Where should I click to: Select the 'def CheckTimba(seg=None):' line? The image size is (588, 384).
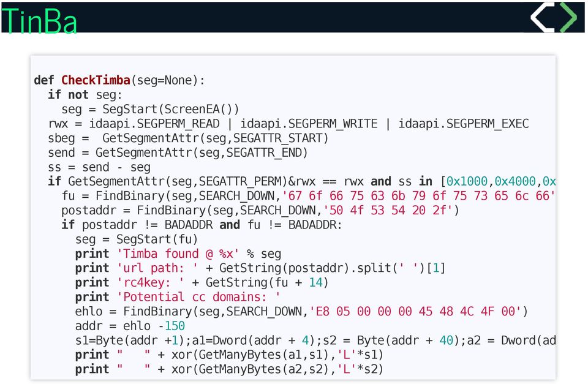pos(119,80)
